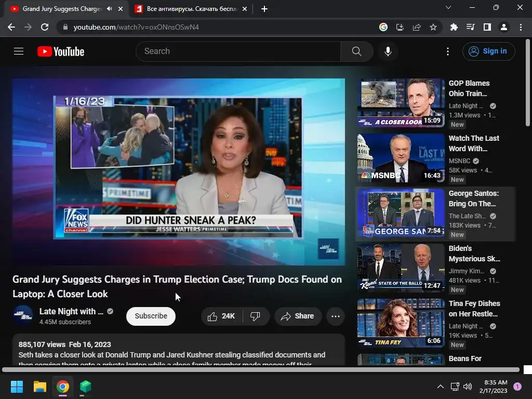
Task: Go to YouTube home via logo
Action: [x=61, y=51]
